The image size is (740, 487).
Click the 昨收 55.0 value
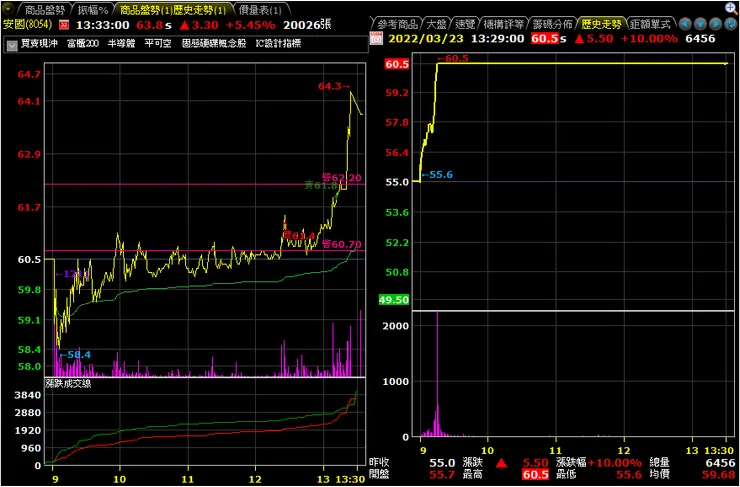[443, 463]
